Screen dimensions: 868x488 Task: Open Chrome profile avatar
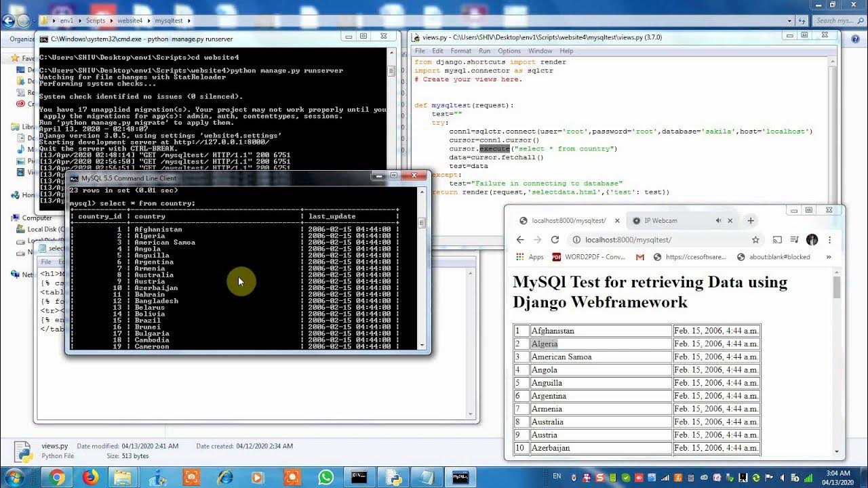click(x=812, y=239)
